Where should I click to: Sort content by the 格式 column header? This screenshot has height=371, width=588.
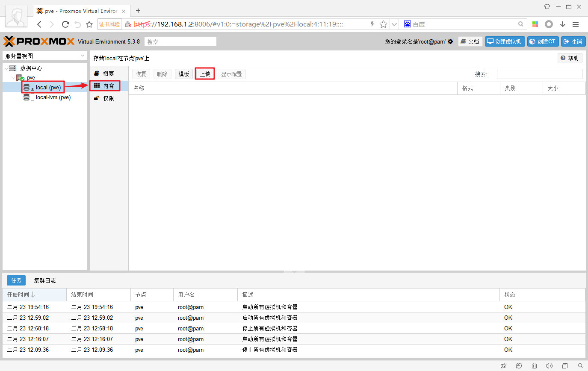479,88
